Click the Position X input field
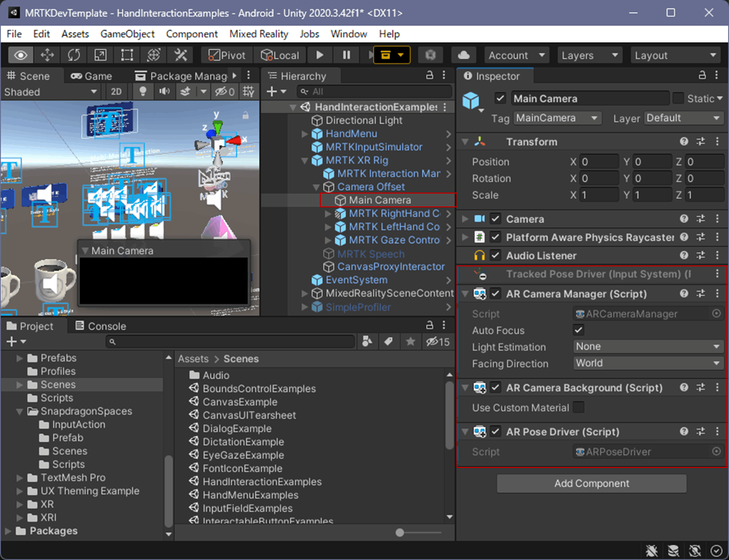Viewport: 729px width, 560px height. [600, 162]
